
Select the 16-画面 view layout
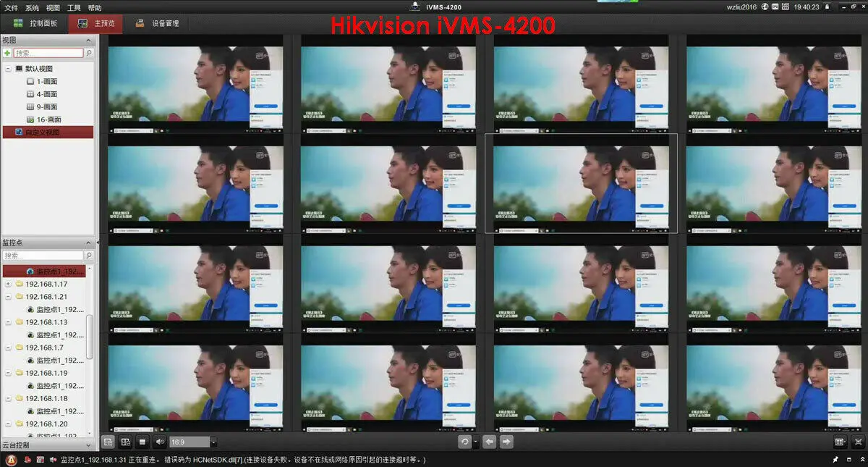point(43,119)
